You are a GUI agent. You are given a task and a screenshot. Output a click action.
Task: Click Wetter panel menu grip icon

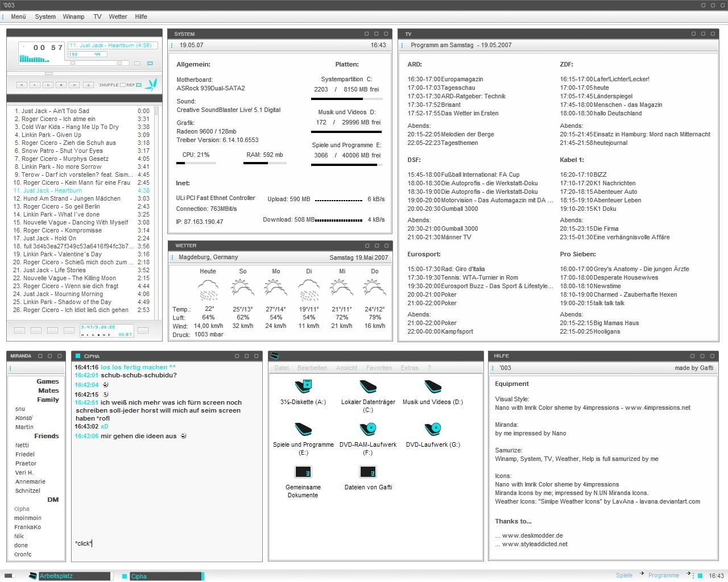pyautogui.click(x=172, y=257)
